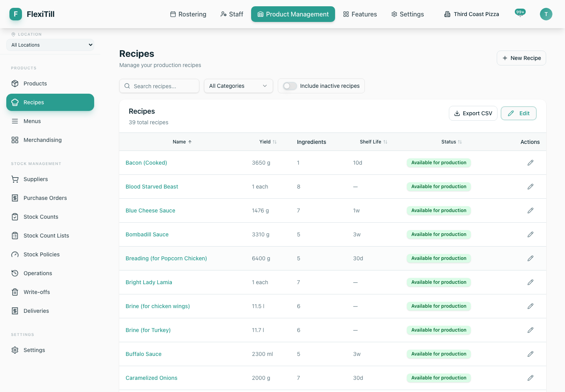Image resolution: width=565 pixels, height=392 pixels.
Task: Click the Edit button above the table
Action: (519, 113)
